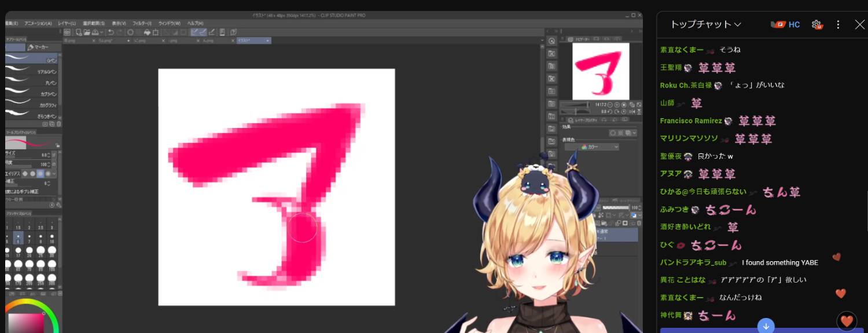Open the アニメーション(A) menu
Image resolution: width=868 pixels, height=333 pixels.
(38, 23)
